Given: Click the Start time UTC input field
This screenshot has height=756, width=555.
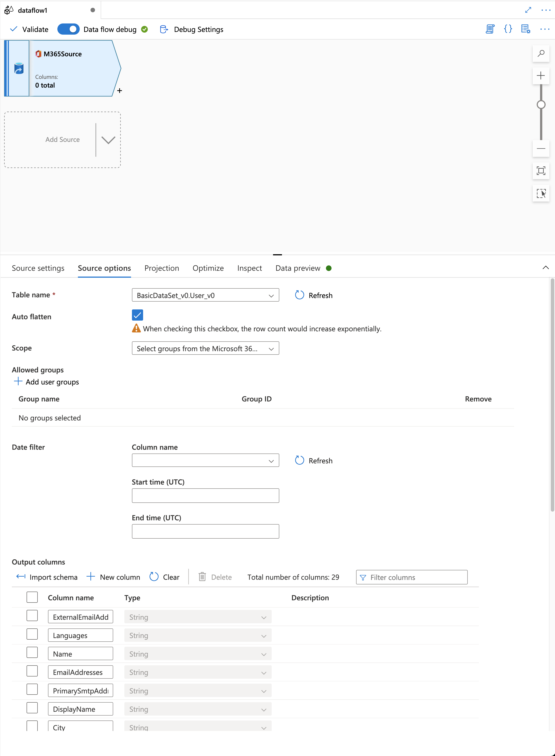Looking at the screenshot, I should 205,495.
